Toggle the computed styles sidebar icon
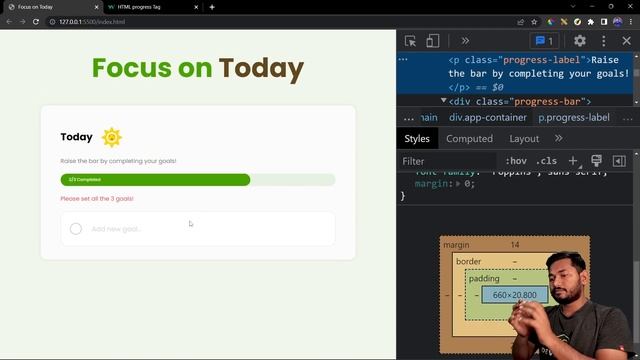The width and height of the screenshot is (640, 360). pyautogui.click(x=619, y=161)
